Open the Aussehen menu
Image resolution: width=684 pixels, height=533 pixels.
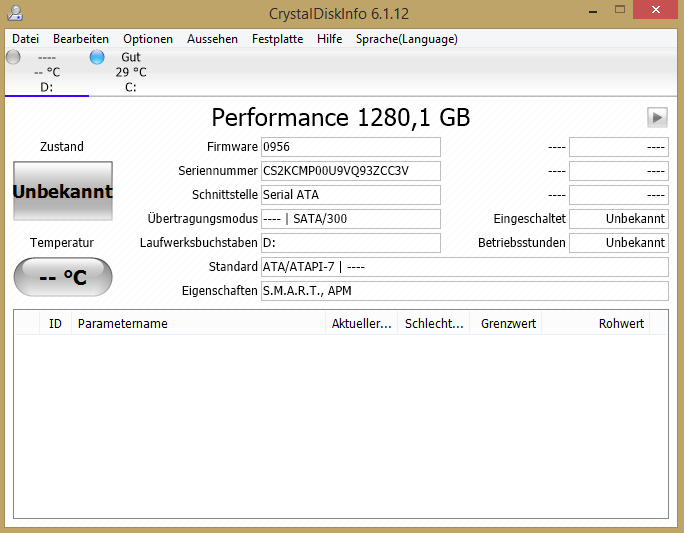pos(212,39)
